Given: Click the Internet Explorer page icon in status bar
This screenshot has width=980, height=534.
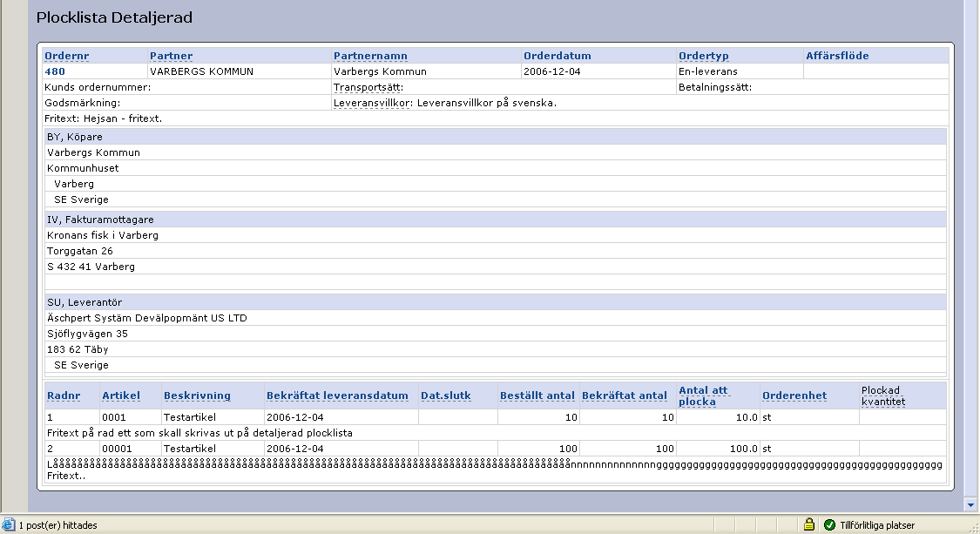Looking at the screenshot, I should (9, 524).
